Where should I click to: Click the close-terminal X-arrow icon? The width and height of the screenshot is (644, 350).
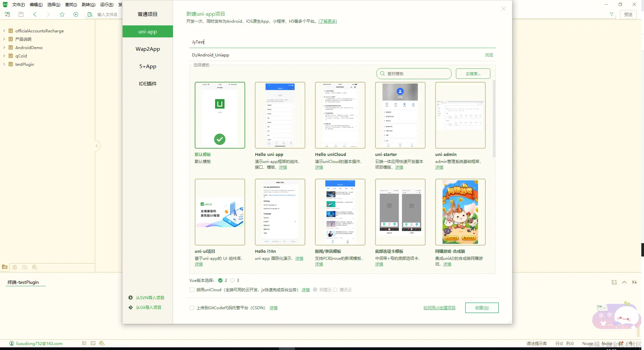pyautogui.click(x=634, y=282)
